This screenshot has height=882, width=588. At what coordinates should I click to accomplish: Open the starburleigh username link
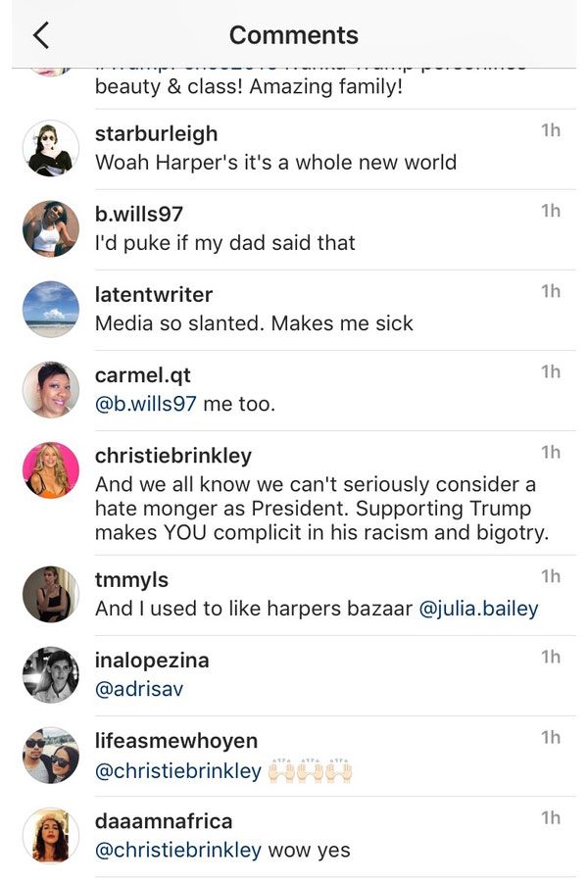(x=156, y=134)
